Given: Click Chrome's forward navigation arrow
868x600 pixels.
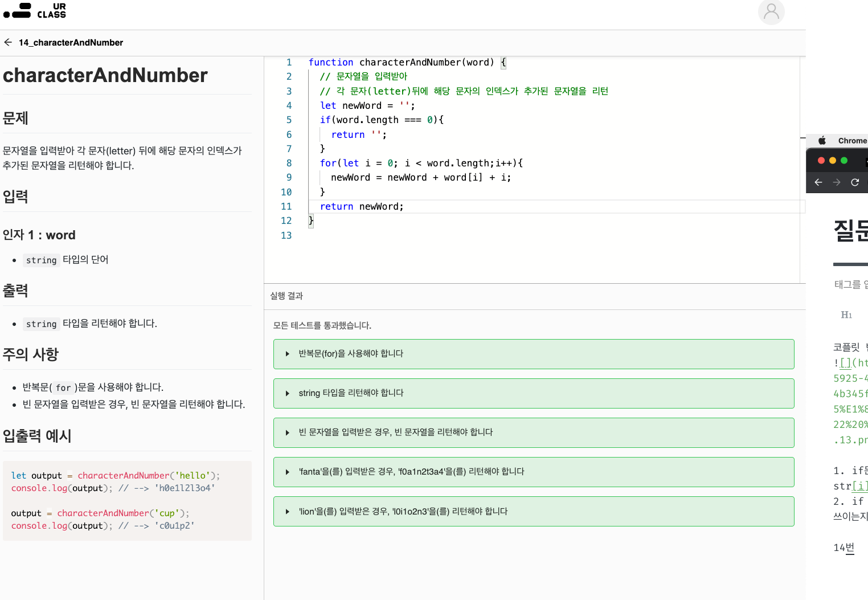Looking at the screenshot, I should point(837,182).
